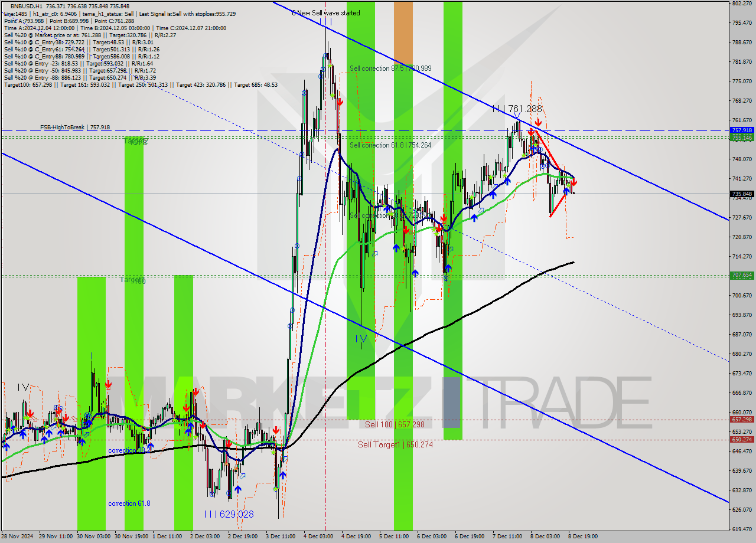
Task: Select the 'FSB-HighToBreak | 757.918' label
Action: click(x=75, y=127)
